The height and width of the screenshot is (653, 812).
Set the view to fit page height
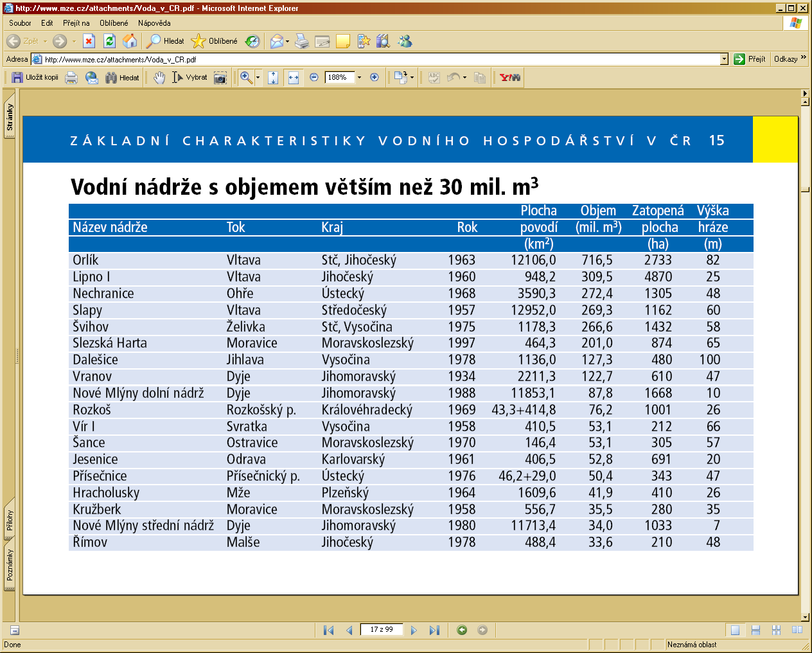pyautogui.click(x=273, y=78)
